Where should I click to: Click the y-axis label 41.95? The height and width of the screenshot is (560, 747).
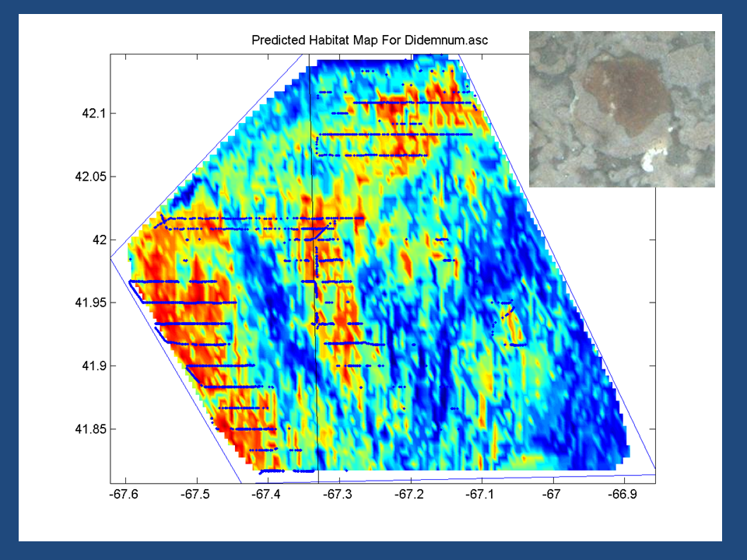tap(90, 303)
